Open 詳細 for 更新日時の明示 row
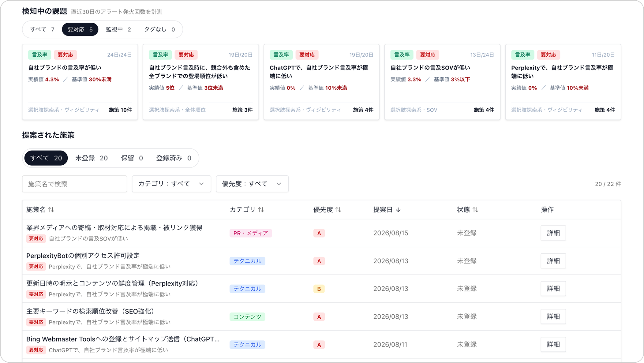This screenshot has height=363, width=644. [553, 289]
